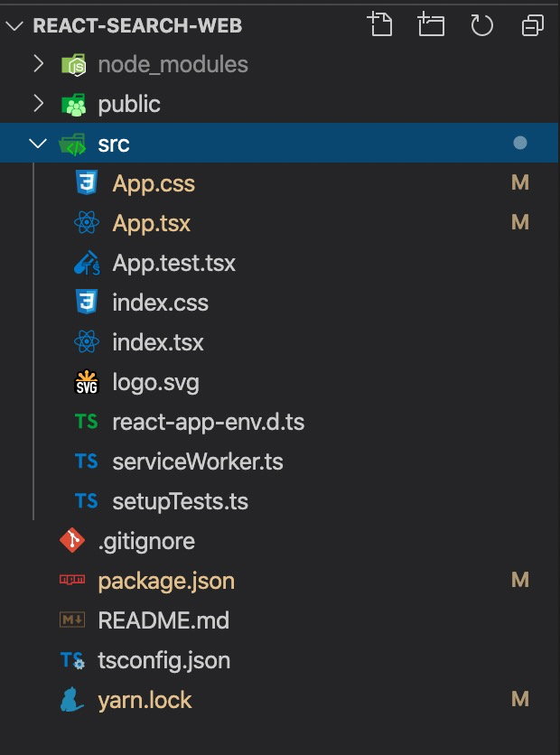
Task: Open the logo.svg file
Action: (155, 383)
